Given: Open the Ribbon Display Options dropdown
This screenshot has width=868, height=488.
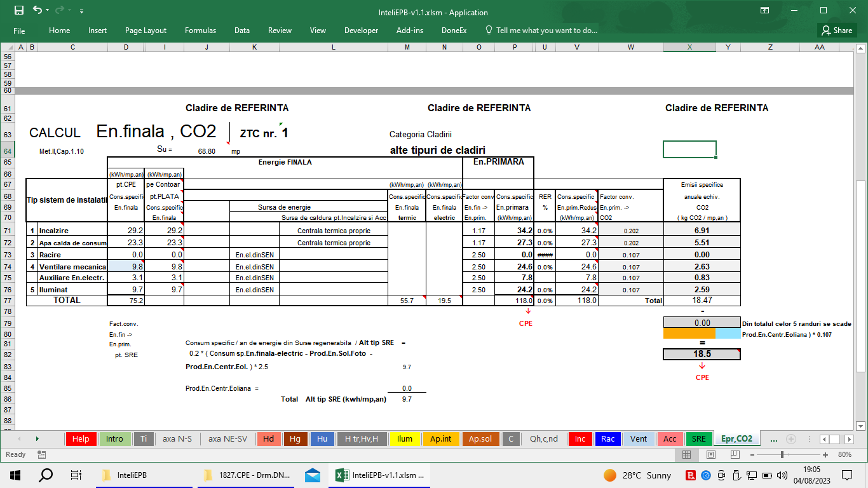Looking at the screenshot, I should pyautogui.click(x=765, y=11).
